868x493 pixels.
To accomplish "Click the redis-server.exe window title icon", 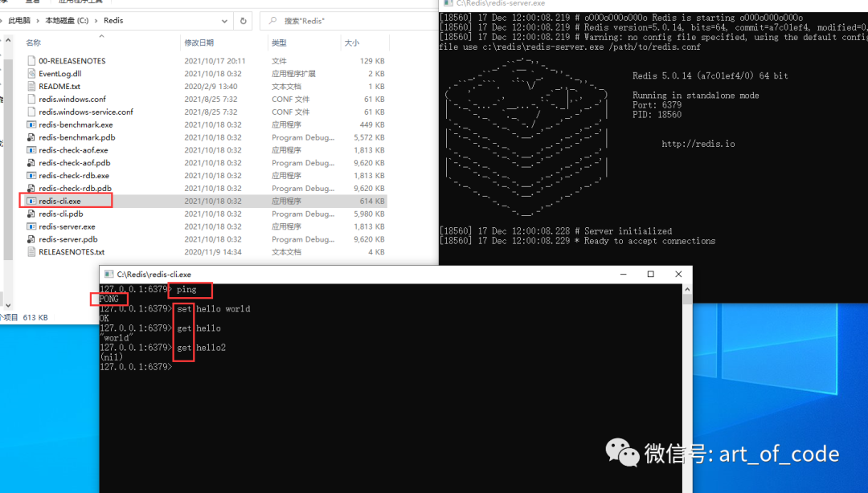I will (x=448, y=3).
